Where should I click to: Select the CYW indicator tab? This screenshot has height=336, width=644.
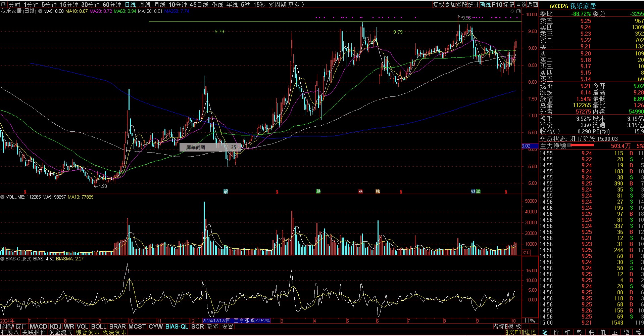pyautogui.click(x=156, y=326)
